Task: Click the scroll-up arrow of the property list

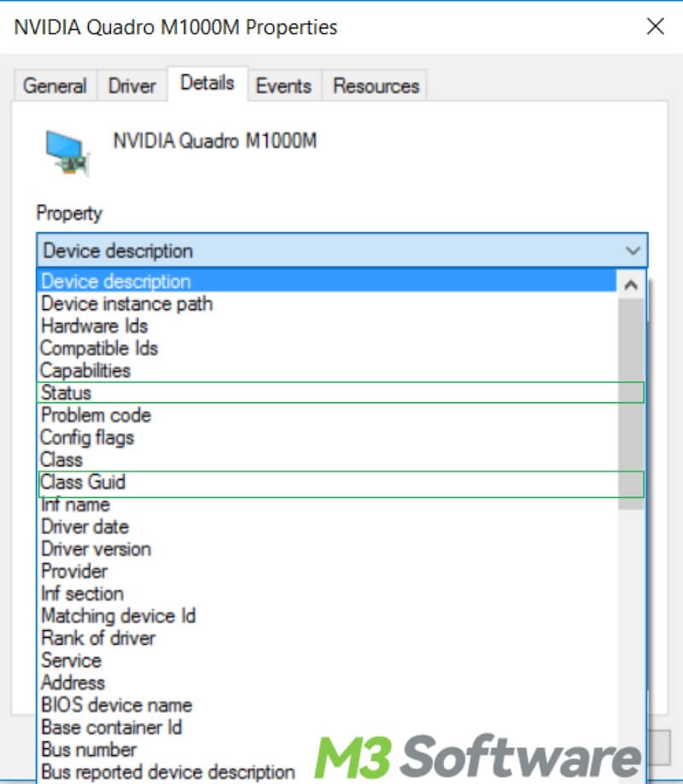Action: tap(631, 285)
